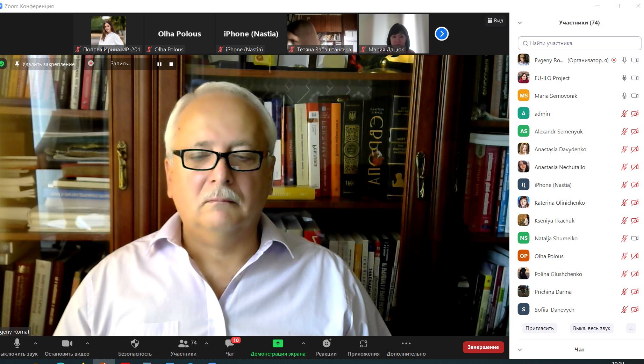The height and width of the screenshot is (364, 644).
Task: Click the blue next-arrow on video strip
Action: pyautogui.click(x=442, y=34)
